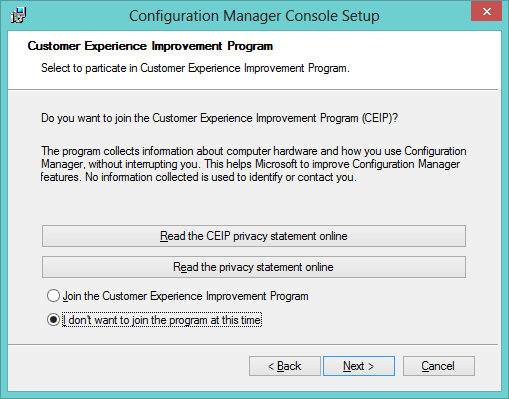This screenshot has width=509, height=399.
Task: Click the I don't want to join label text
Action: point(162,320)
